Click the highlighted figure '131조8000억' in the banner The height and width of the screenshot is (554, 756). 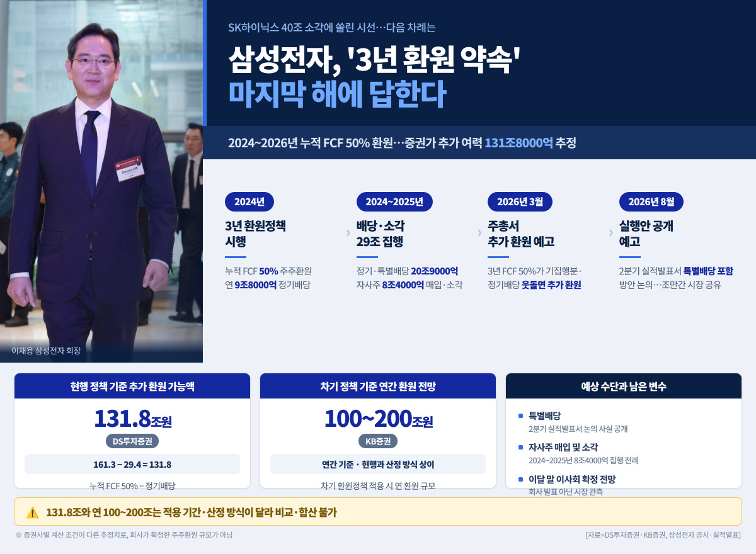pos(518,143)
